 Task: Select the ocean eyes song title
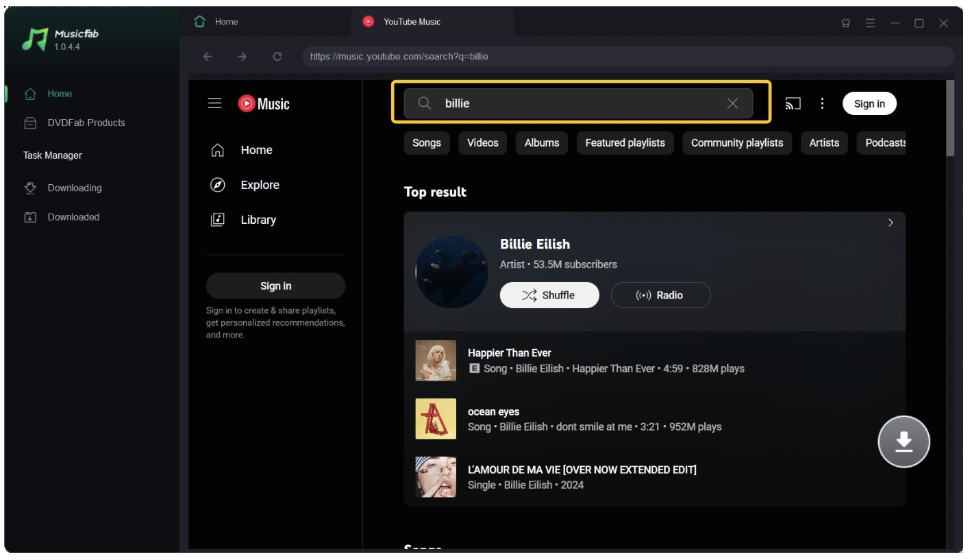tap(493, 411)
